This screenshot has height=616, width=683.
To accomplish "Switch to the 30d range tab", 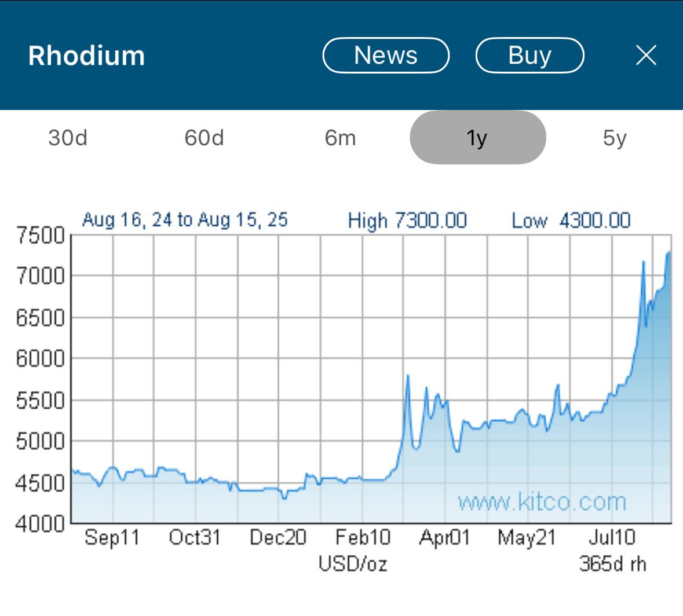I will (68, 138).
